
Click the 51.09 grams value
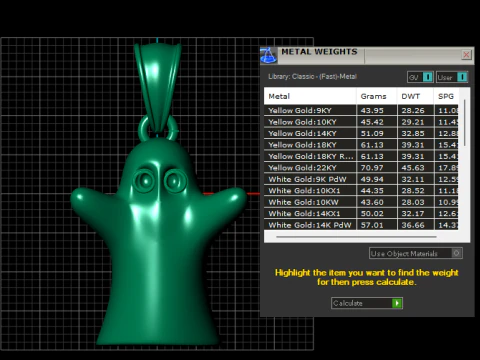372,133
